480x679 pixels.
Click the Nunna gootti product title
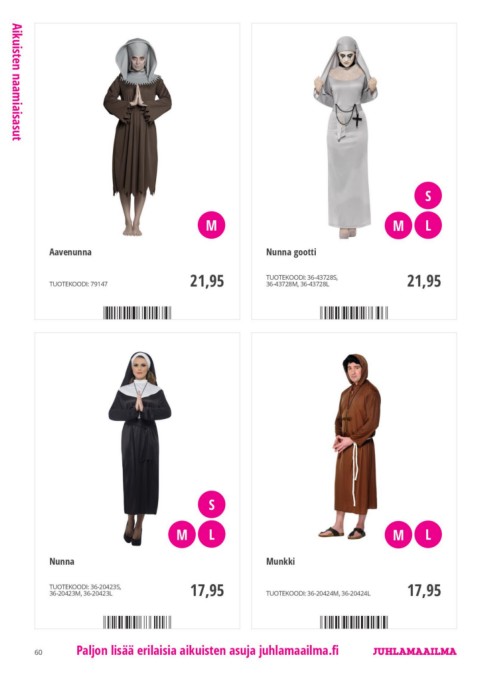coord(291,252)
